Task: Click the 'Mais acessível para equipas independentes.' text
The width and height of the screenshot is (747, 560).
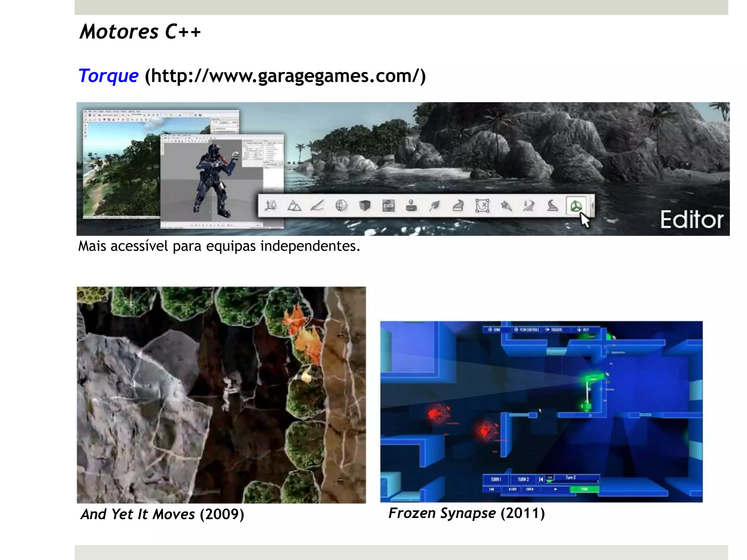Action: tap(219, 246)
